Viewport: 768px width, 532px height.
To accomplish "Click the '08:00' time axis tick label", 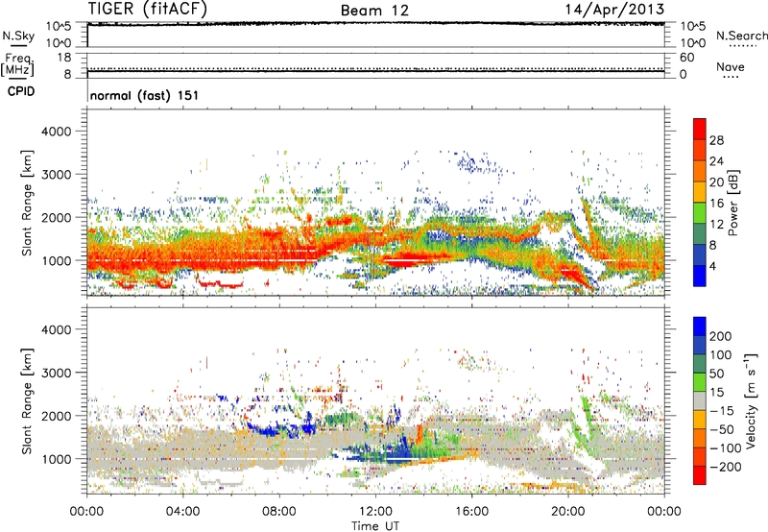I will (279, 512).
